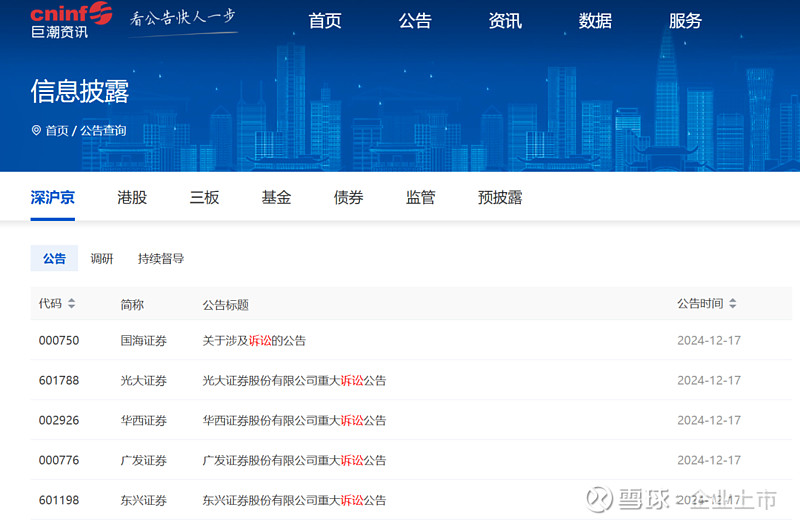Click the 2024-12-17 date in 华西证券 row

(709, 420)
